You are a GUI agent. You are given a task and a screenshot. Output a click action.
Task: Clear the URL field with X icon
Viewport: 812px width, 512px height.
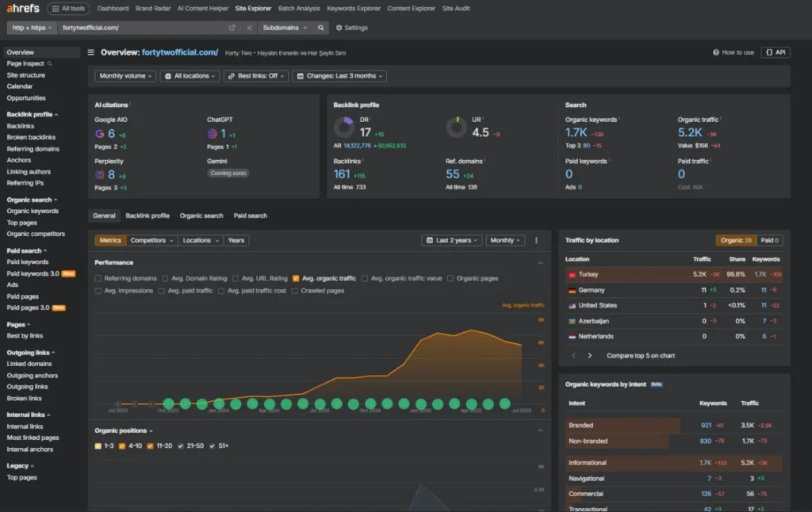click(x=249, y=28)
